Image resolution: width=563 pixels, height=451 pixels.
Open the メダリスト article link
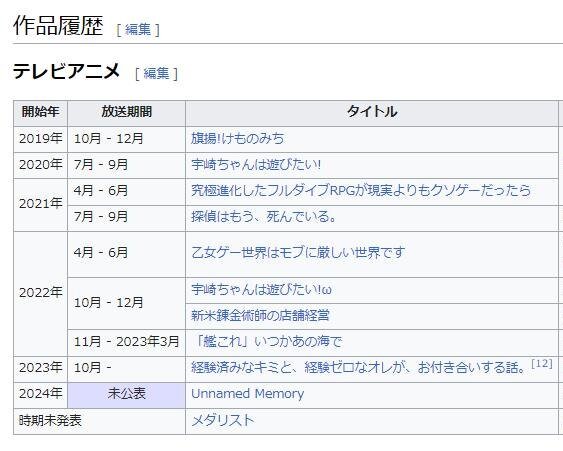pyautogui.click(x=223, y=420)
